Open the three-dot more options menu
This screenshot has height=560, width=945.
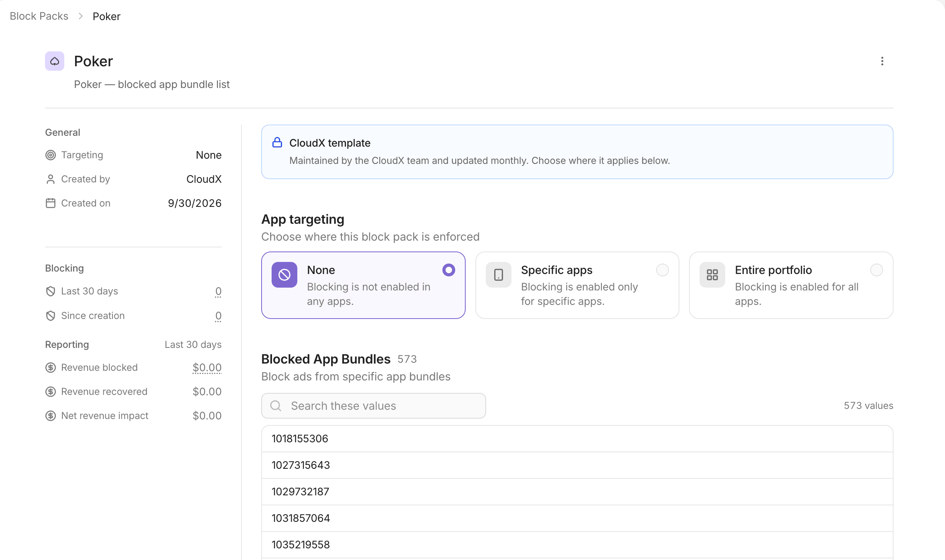tap(882, 61)
